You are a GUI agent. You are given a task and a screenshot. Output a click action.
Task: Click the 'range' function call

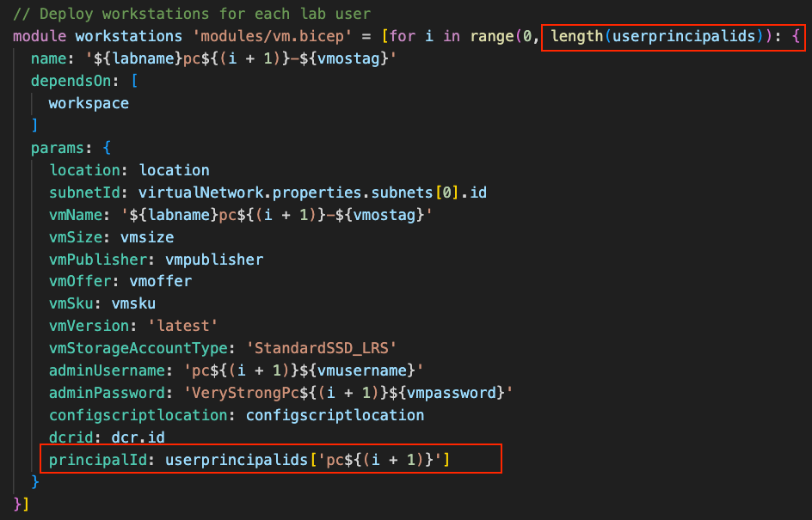(491, 36)
